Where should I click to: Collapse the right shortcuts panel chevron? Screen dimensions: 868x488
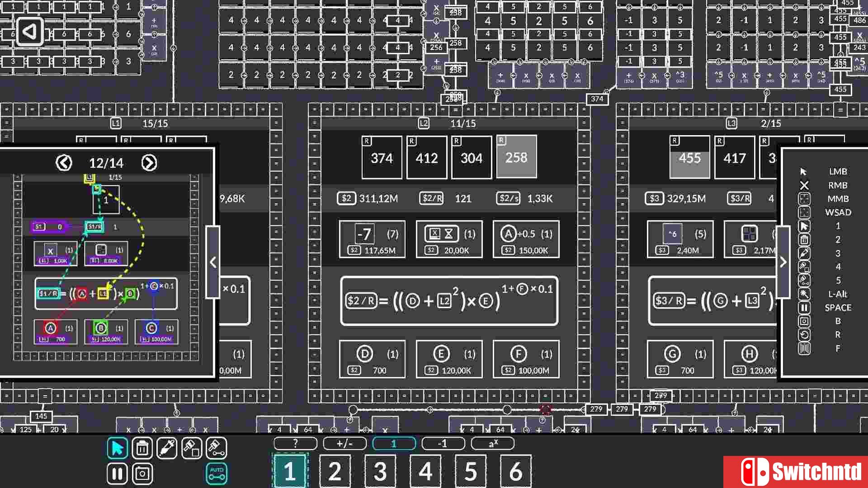pyautogui.click(x=783, y=262)
